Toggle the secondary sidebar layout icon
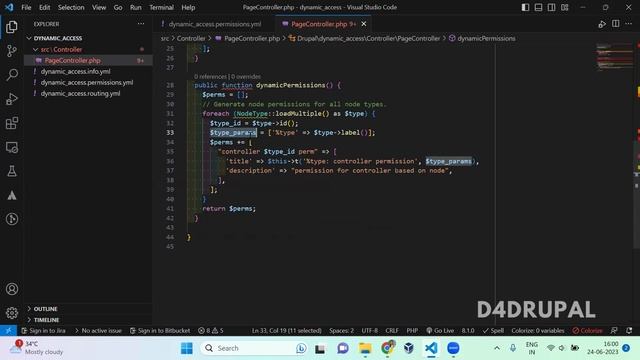The image size is (640, 360). [551, 7]
